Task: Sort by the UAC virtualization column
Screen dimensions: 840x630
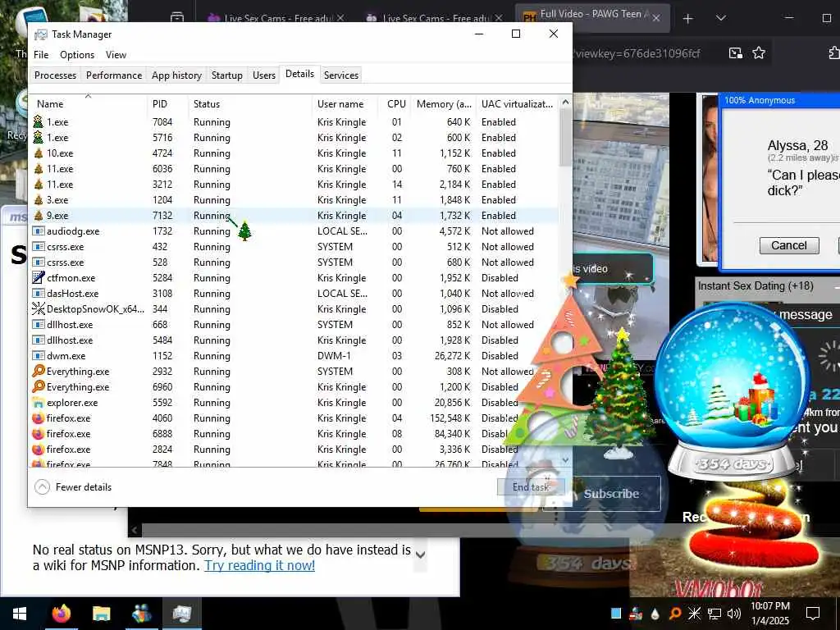Action: (x=517, y=104)
